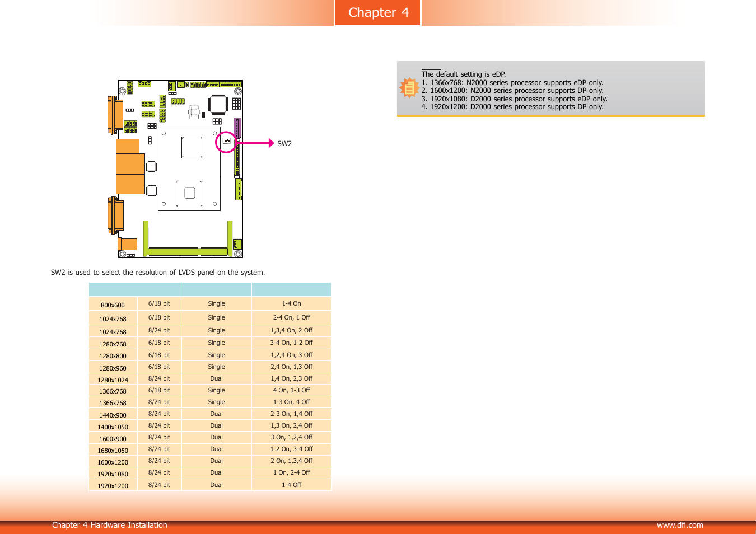Select the 2-4 On, 1 Off cell

pyautogui.click(x=291, y=317)
